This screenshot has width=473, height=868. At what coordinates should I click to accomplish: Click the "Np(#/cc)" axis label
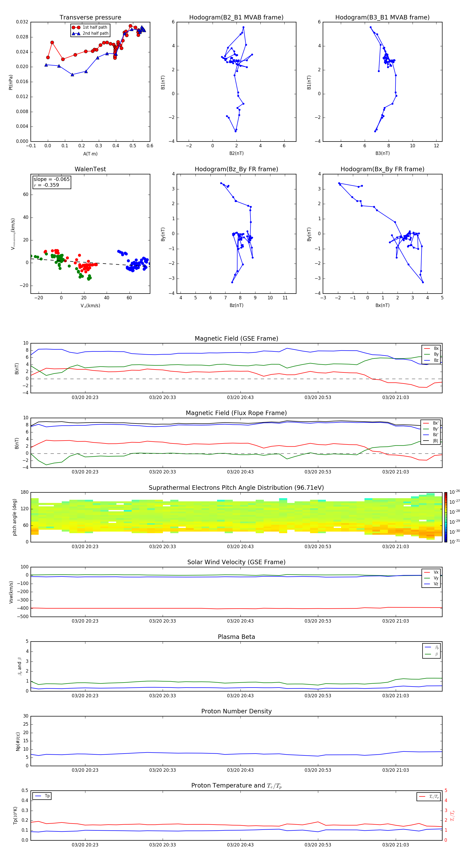click(x=18, y=741)
